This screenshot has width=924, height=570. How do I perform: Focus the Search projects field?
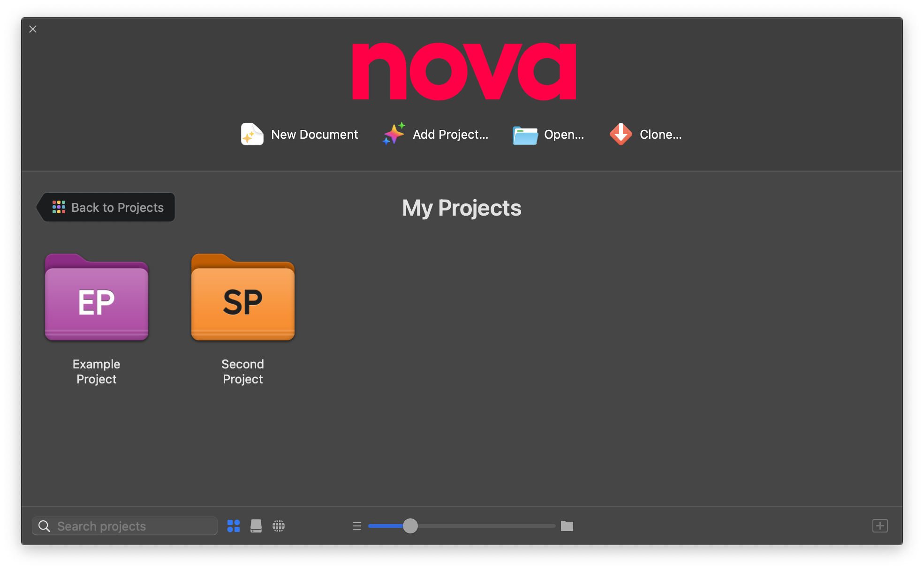[x=125, y=526]
